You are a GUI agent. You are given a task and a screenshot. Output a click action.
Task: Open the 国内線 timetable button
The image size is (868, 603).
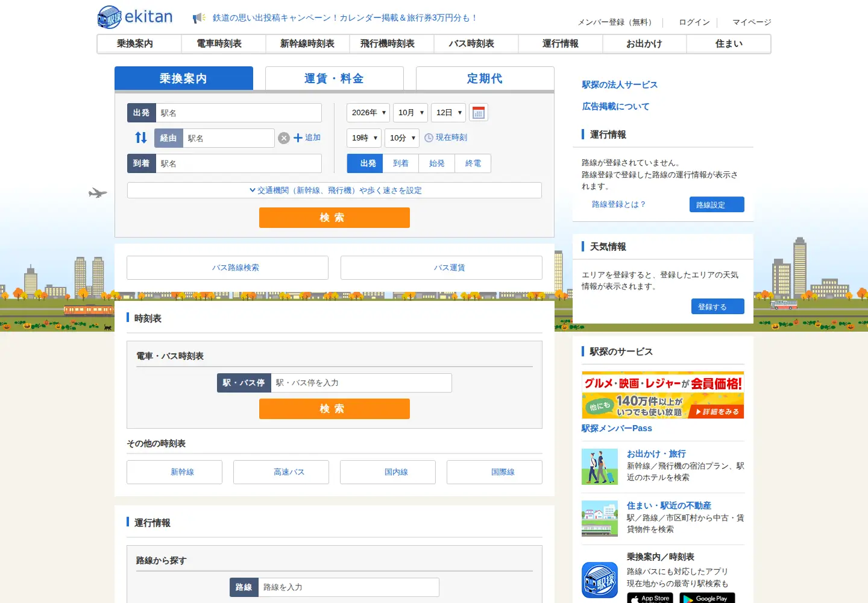tap(388, 472)
